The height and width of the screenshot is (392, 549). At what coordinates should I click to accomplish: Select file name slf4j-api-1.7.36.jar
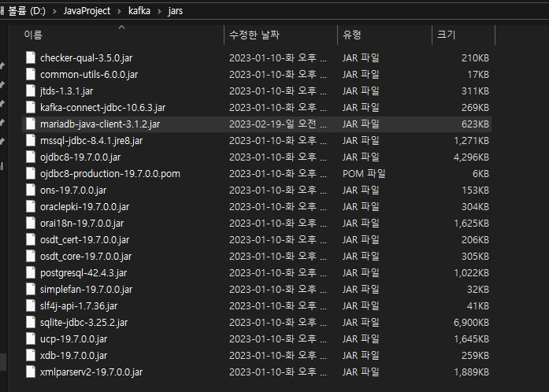pos(79,306)
